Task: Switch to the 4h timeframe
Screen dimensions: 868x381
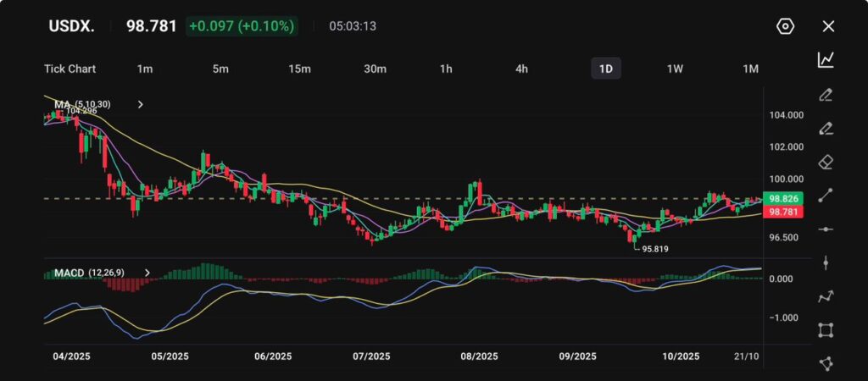Action: 522,69
